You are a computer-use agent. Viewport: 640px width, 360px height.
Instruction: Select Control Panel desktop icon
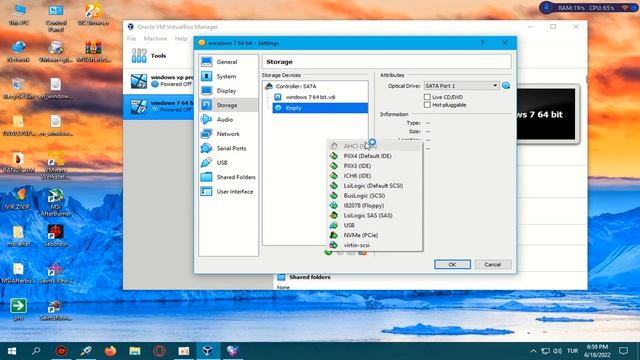pyautogui.click(x=56, y=18)
